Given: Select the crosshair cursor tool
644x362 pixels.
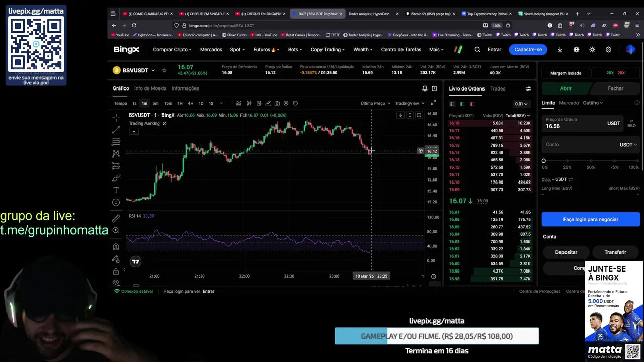Looking at the screenshot, I should (x=116, y=118).
